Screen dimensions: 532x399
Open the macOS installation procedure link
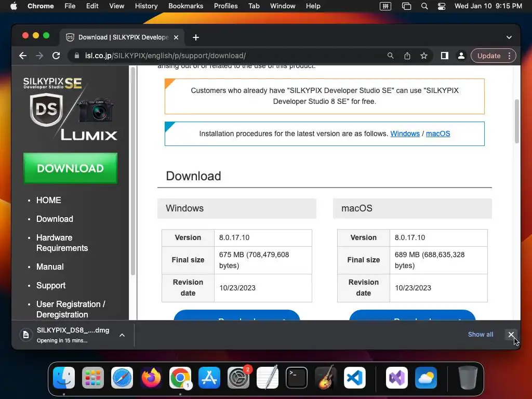click(438, 134)
